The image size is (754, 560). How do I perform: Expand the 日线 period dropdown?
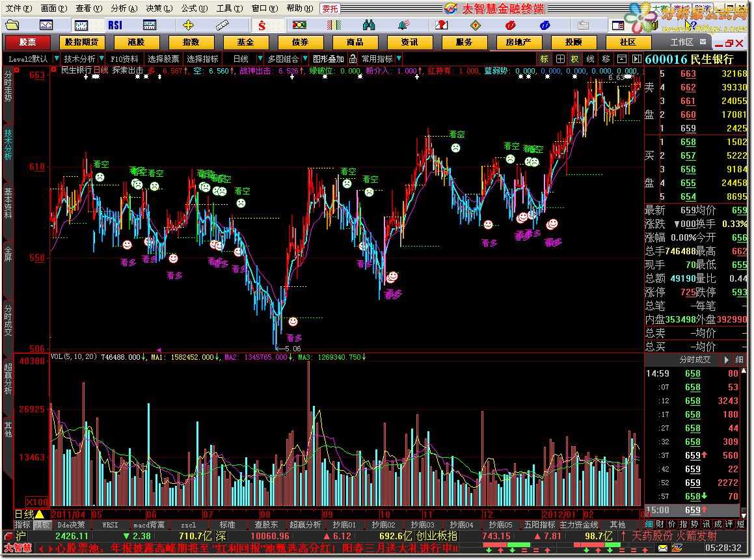(260, 59)
